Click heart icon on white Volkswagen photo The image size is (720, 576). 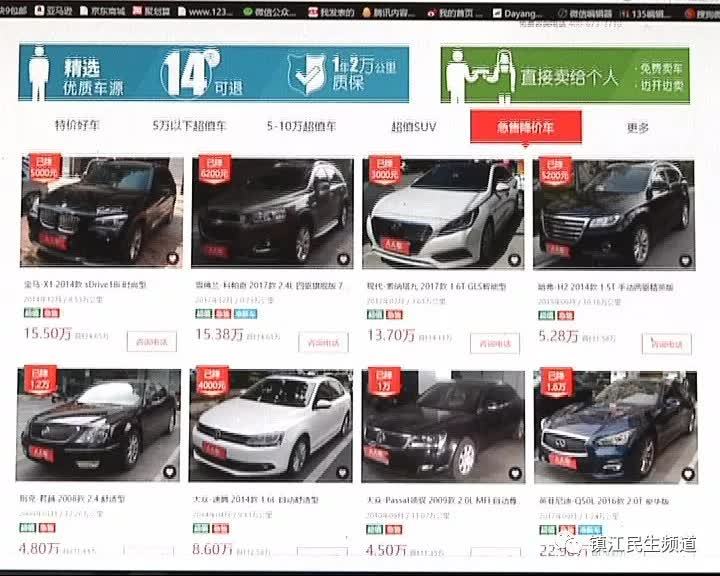coord(342,473)
